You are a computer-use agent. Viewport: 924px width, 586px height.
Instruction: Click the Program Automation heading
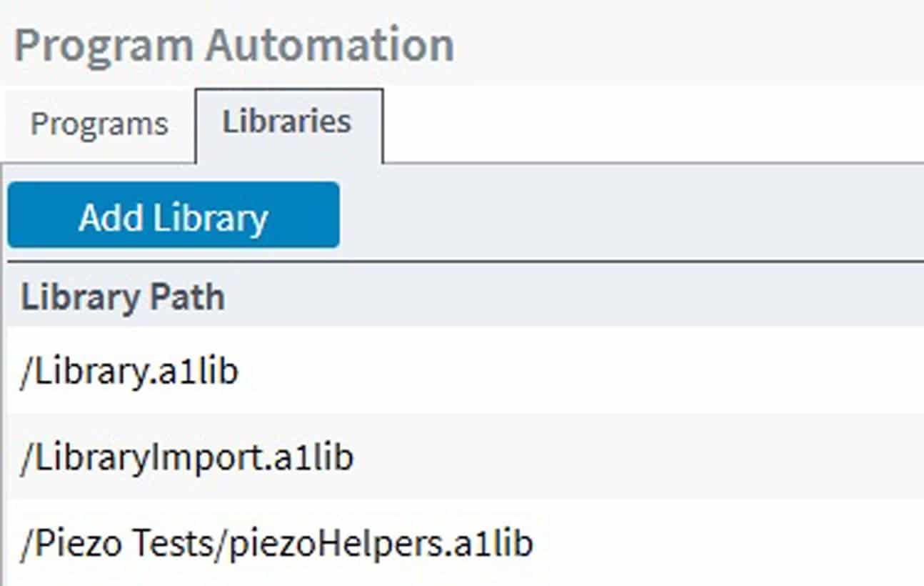tap(233, 45)
